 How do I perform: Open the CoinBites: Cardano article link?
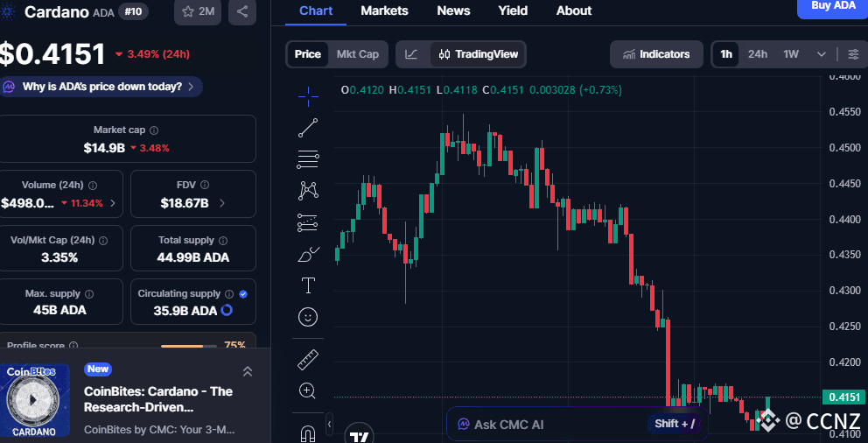coord(158,399)
